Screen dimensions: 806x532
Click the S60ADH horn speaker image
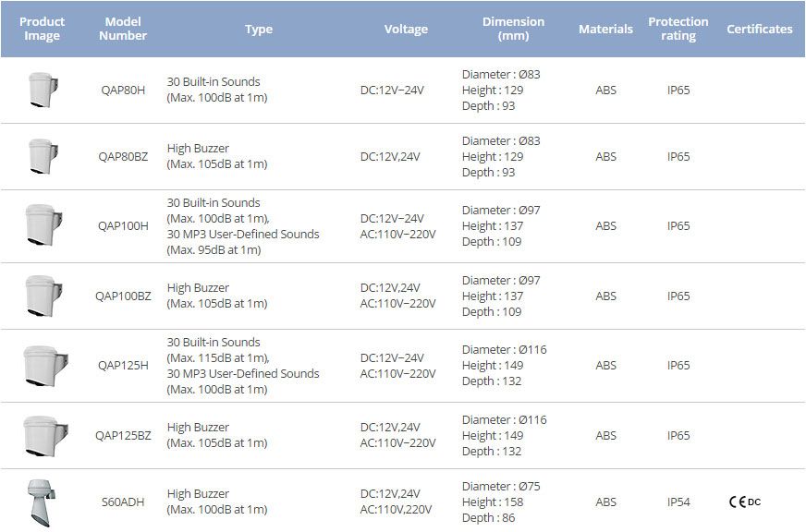tap(43, 502)
